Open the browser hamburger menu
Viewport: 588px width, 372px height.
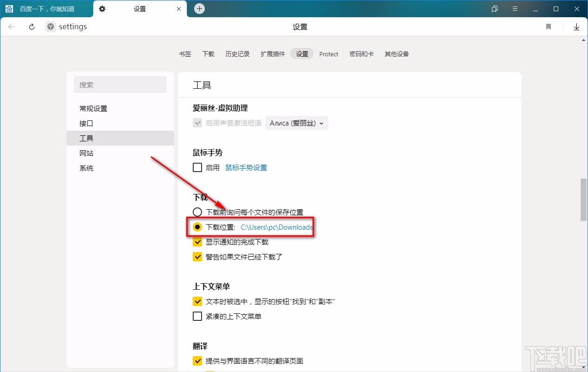point(515,8)
